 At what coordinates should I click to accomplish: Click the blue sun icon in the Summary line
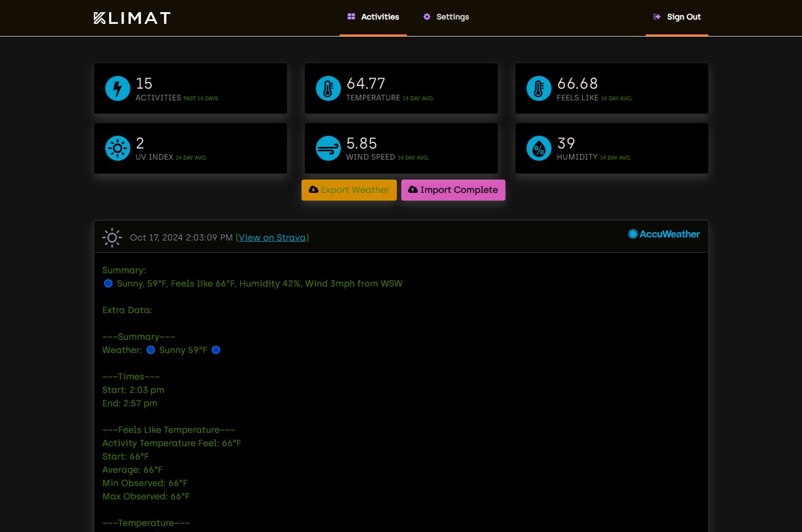point(108,283)
